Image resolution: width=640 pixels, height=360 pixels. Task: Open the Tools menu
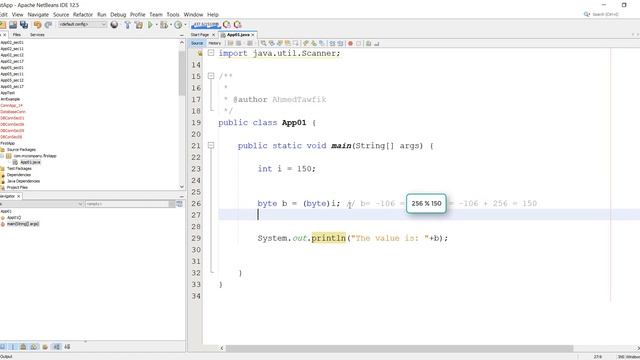click(173, 14)
